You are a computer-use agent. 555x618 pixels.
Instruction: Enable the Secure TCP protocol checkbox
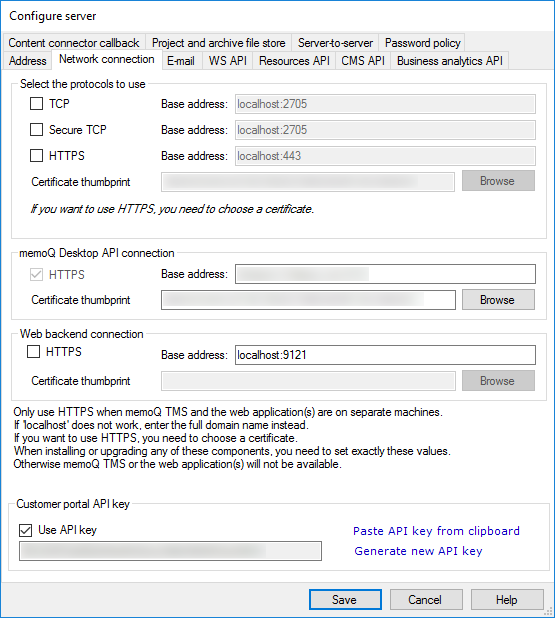tap(37, 130)
